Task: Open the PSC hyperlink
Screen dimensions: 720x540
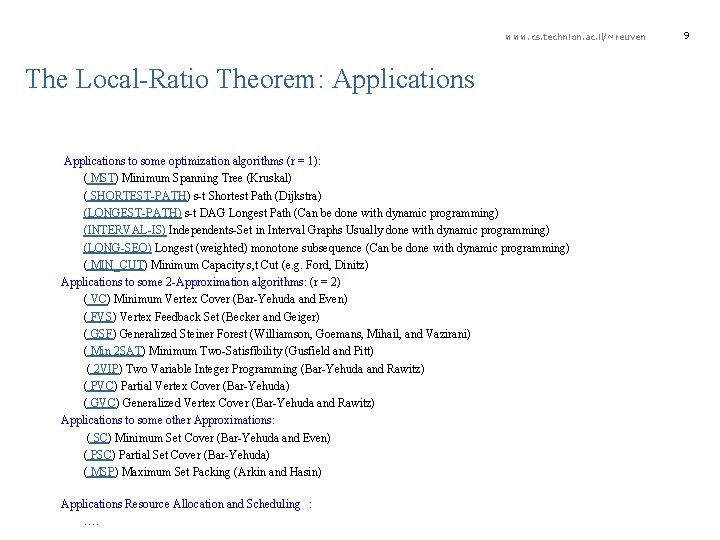Action: (x=100, y=455)
